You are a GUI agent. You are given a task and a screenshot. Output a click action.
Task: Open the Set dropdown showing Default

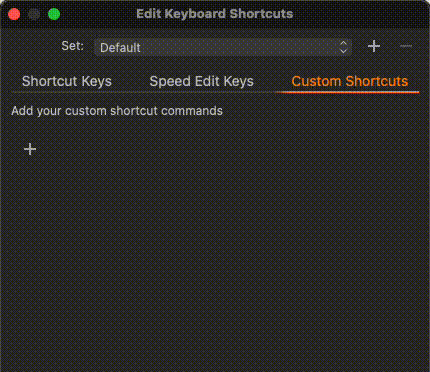tap(223, 47)
